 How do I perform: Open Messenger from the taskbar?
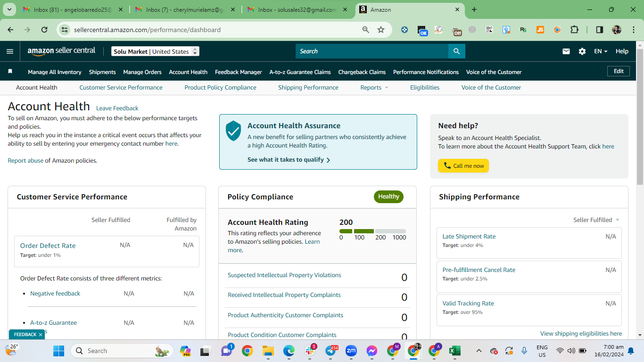(x=372, y=351)
